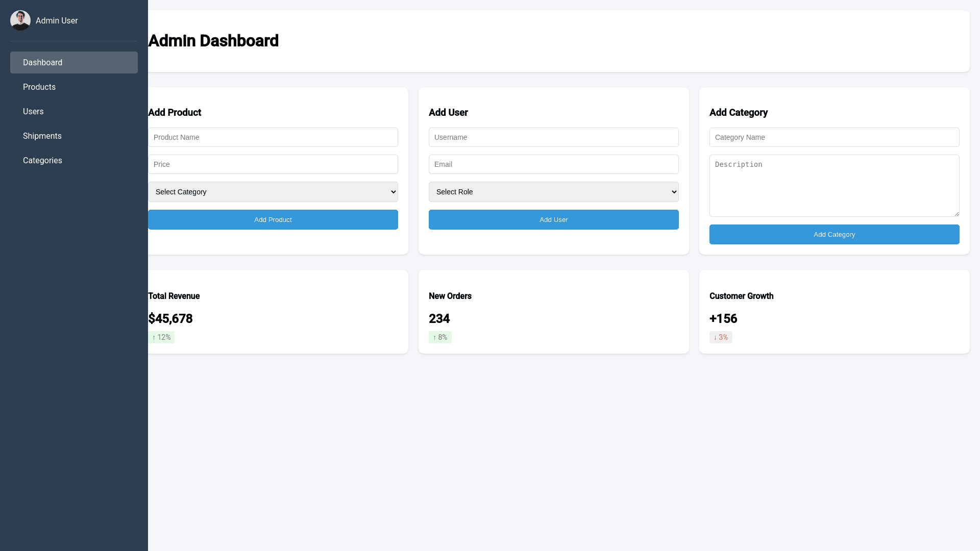Click the Category Name field
This screenshot has width=980, height=551.
tap(834, 137)
